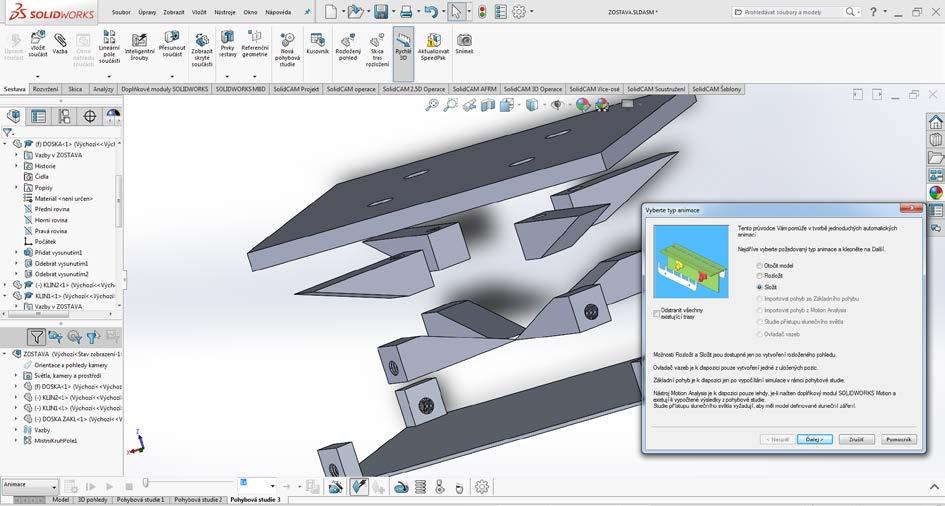Expand the Historie tree node
The image size is (945, 506).
[x=16, y=166]
